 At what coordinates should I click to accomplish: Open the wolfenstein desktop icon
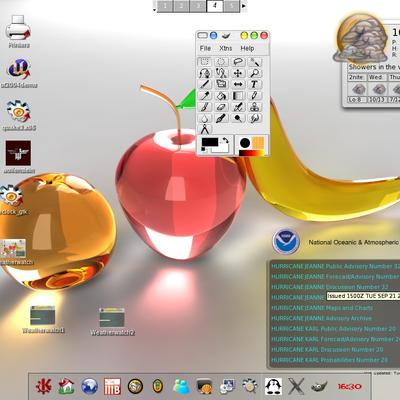19,157
